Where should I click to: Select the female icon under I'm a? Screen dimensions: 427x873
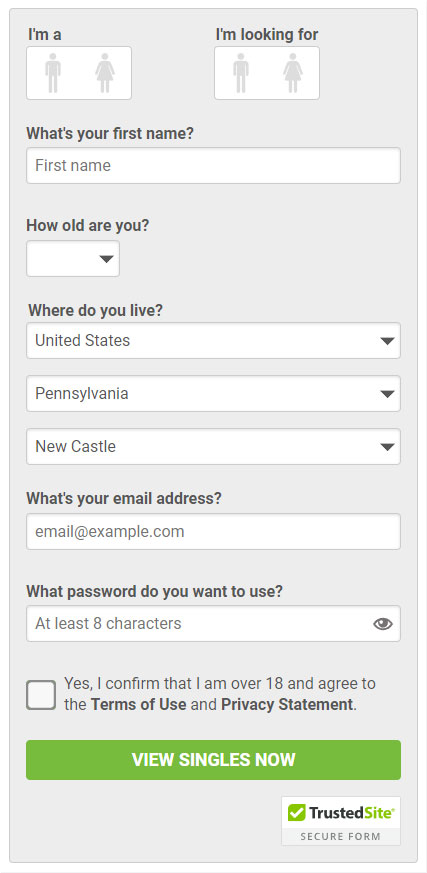105,73
